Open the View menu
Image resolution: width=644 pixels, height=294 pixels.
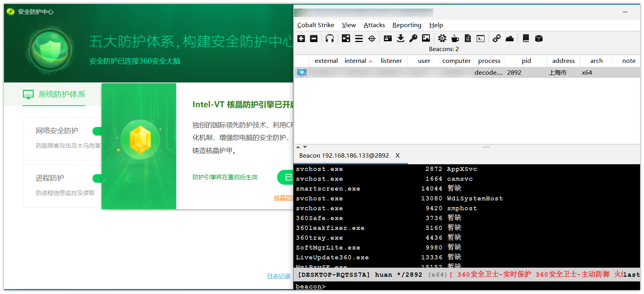pos(349,25)
